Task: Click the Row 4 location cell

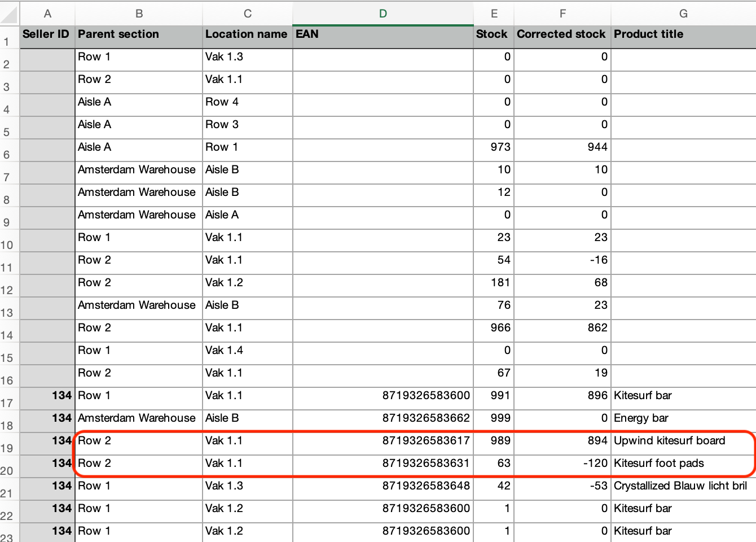Action: coord(248,105)
